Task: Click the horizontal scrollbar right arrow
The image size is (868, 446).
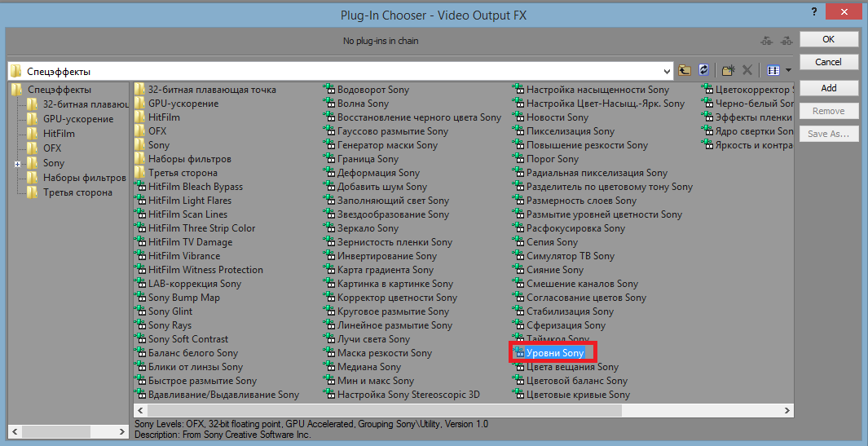Action: coord(788,410)
